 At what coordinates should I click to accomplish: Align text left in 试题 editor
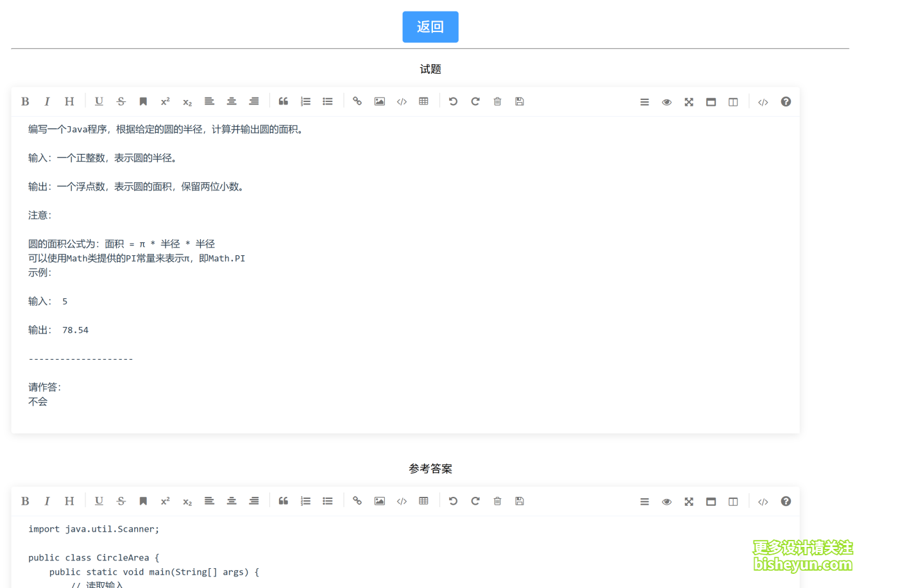click(x=209, y=101)
